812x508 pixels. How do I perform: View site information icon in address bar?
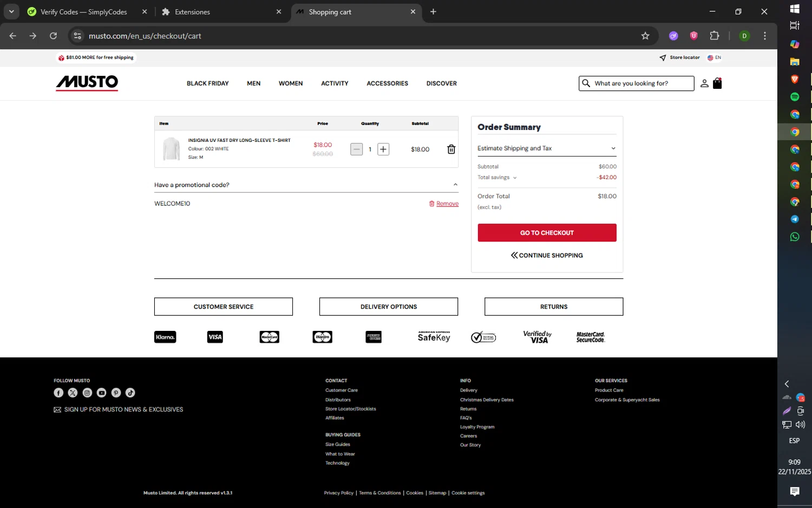pyautogui.click(x=77, y=36)
